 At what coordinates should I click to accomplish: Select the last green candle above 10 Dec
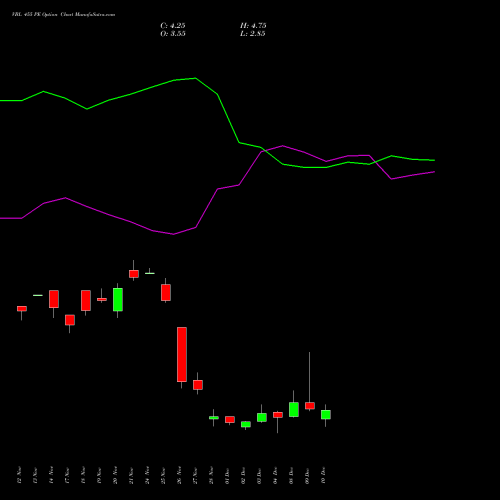click(326, 415)
